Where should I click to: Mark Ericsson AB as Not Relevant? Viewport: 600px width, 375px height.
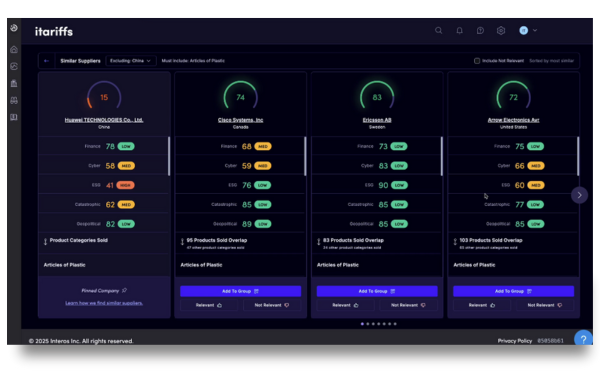coord(408,305)
